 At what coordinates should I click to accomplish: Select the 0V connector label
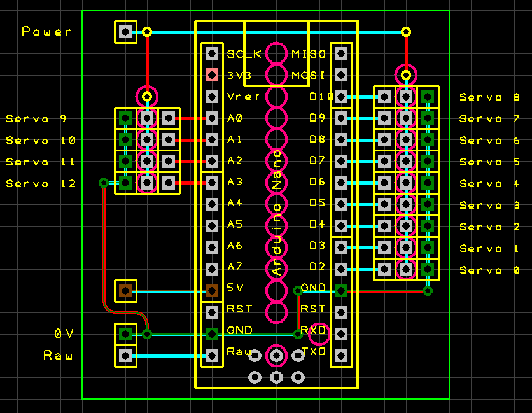64,334
